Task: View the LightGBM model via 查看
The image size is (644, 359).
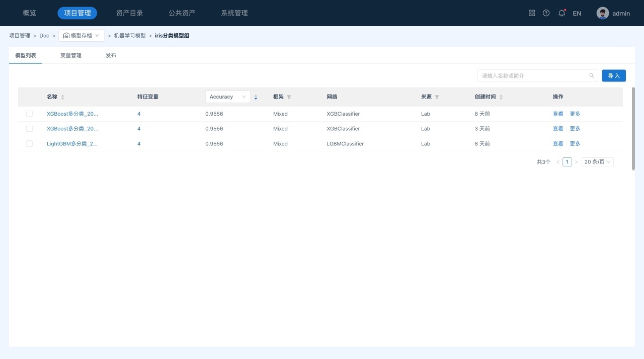Action: coord(558,144)
